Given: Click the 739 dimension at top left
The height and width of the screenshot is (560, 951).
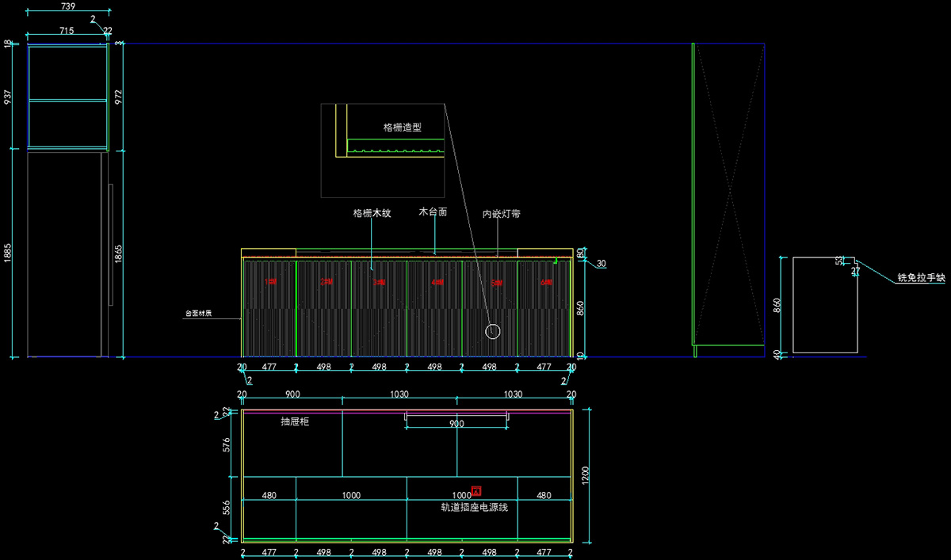Looking at the screenshot, I should point(67,6).
